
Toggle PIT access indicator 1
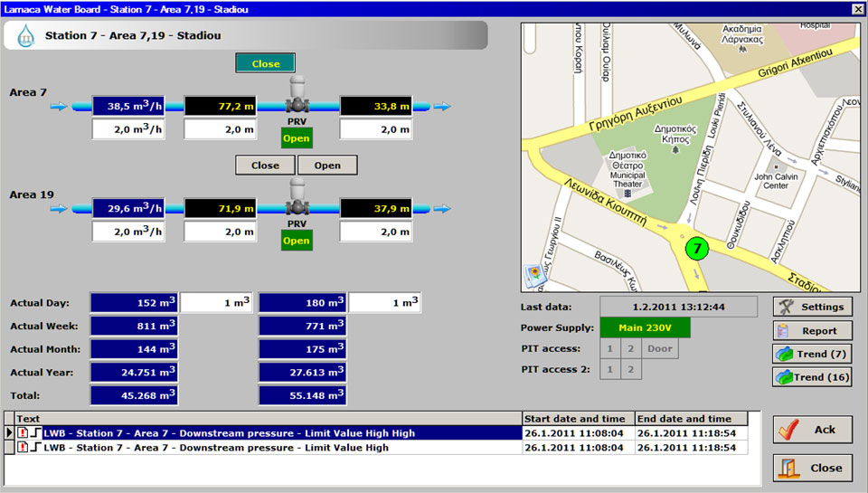coord(610,349)
